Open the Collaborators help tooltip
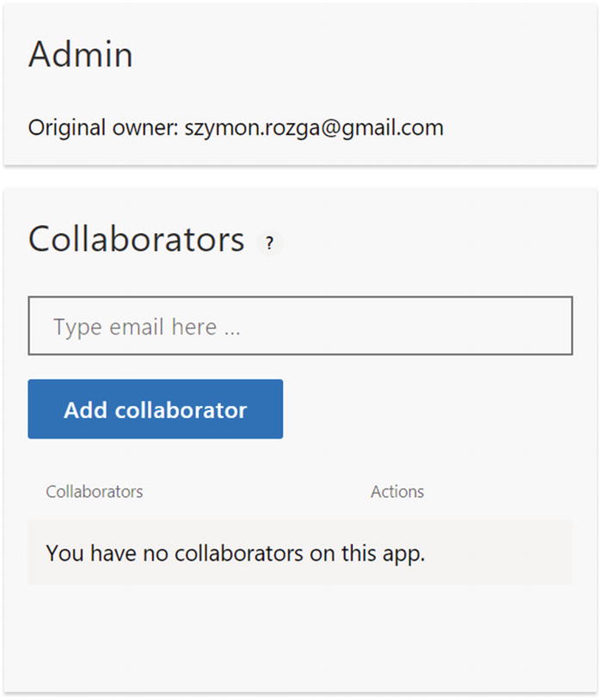The width and height of the screenshot is (602, 700). [269, 243]
